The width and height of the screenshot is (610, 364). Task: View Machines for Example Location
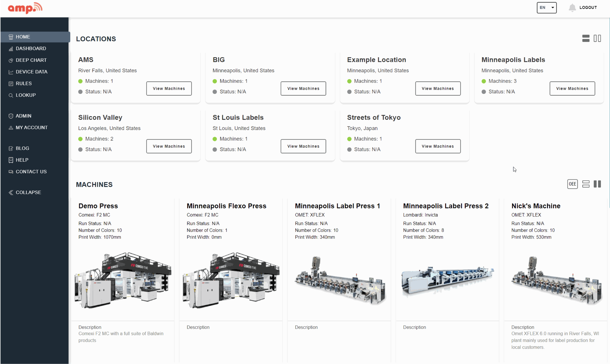point(437,89)
